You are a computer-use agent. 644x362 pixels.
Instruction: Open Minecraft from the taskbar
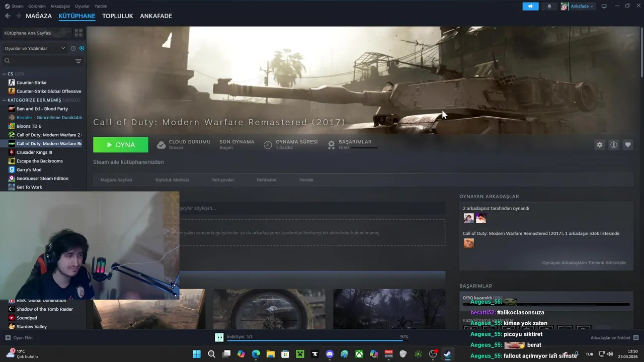(300, 354)
